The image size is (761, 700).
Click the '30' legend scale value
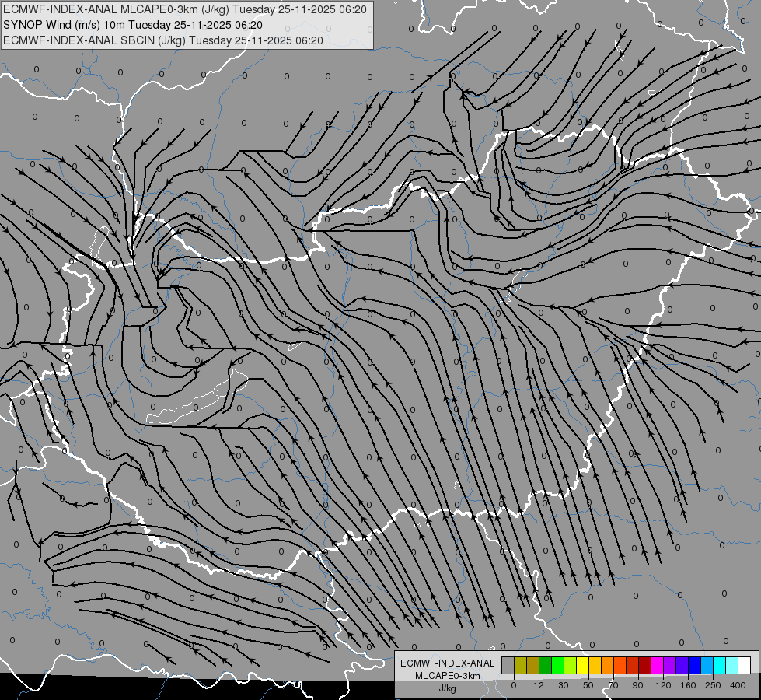[x=564, y=685]
